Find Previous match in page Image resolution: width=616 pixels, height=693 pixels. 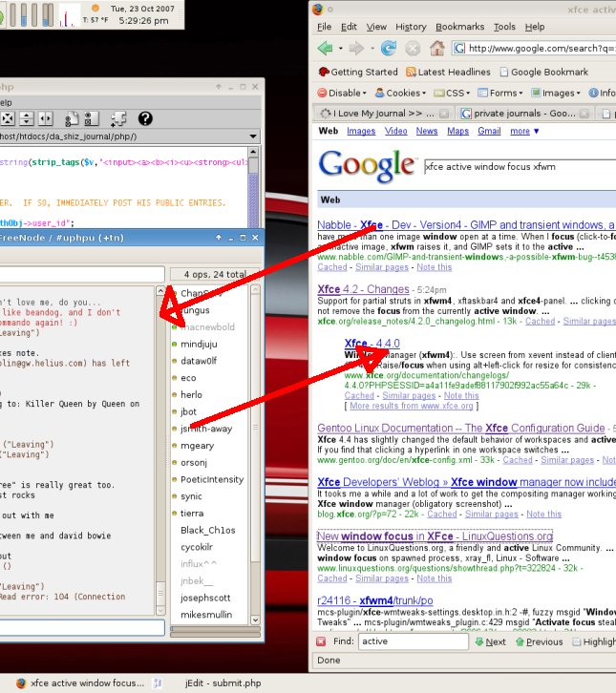point(539,641)
